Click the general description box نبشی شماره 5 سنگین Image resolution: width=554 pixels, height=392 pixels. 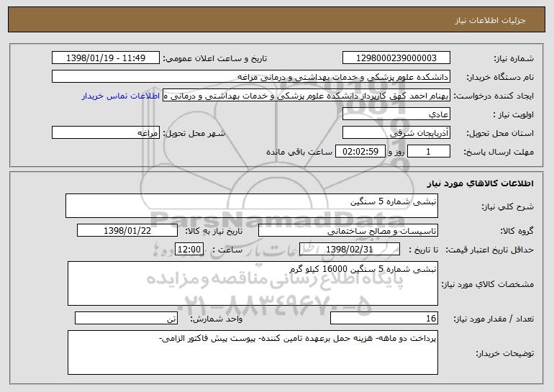[x=252, y=206]
